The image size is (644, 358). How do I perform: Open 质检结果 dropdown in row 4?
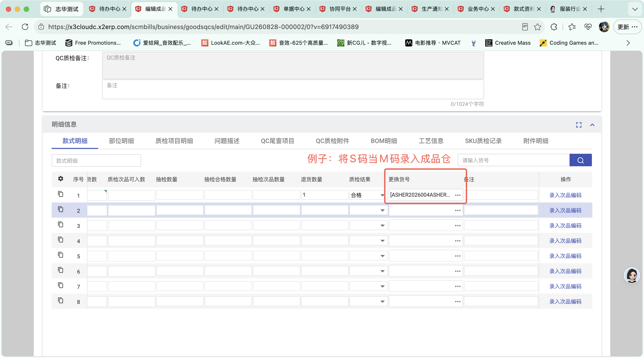382,241
